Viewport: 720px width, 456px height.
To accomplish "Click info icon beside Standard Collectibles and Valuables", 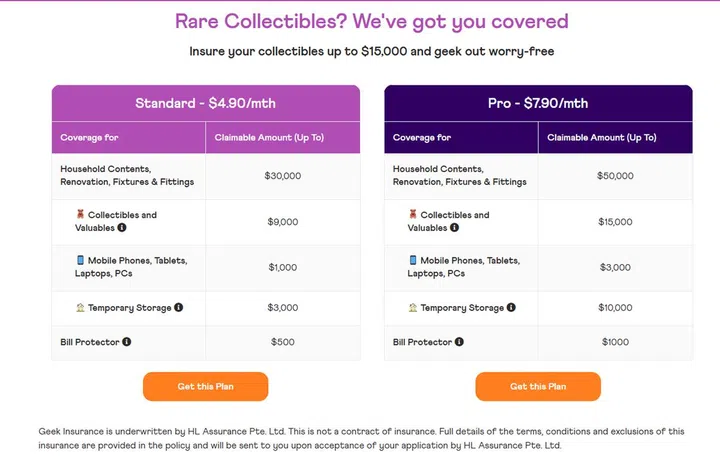I will (122, 228).
